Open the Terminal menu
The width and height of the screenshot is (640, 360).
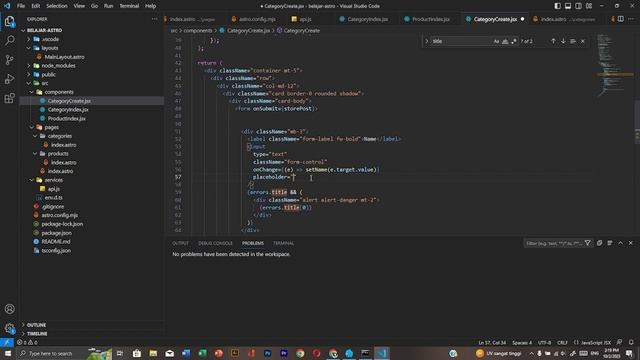[129, 6]
